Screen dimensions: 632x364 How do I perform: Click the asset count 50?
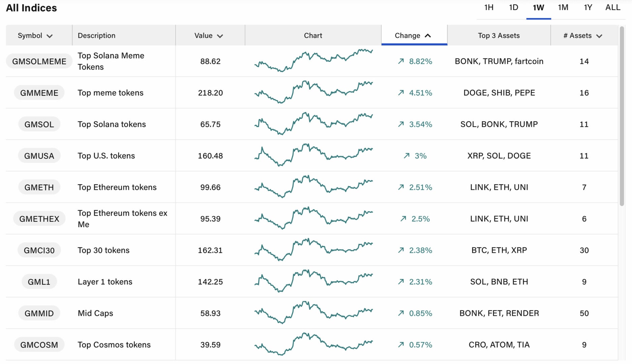[x=584, y=313]
